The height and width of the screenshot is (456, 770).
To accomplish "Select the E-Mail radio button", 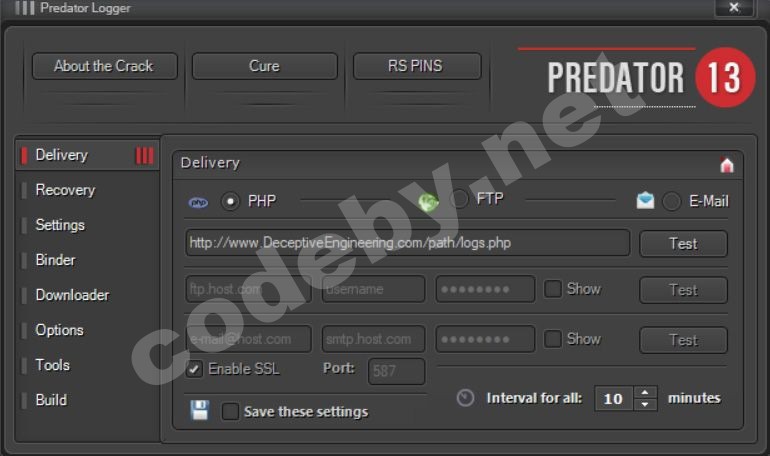I will [671, 201].
